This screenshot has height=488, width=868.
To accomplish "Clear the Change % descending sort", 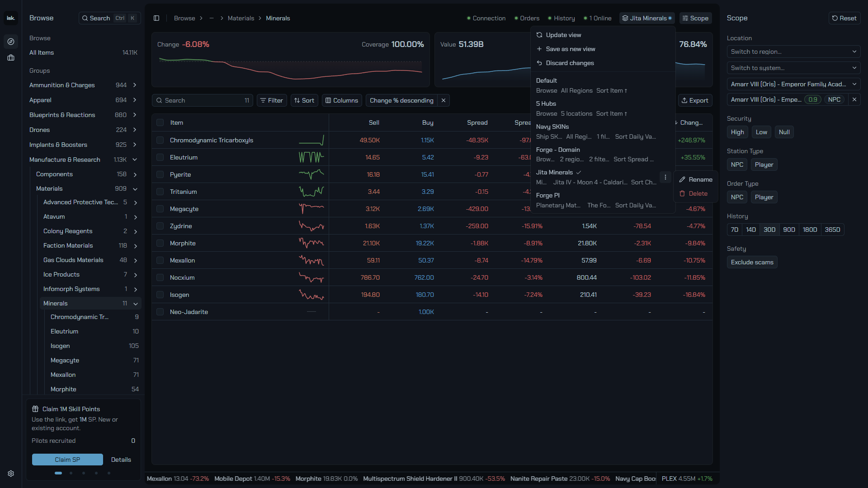I will click(443, 100).
